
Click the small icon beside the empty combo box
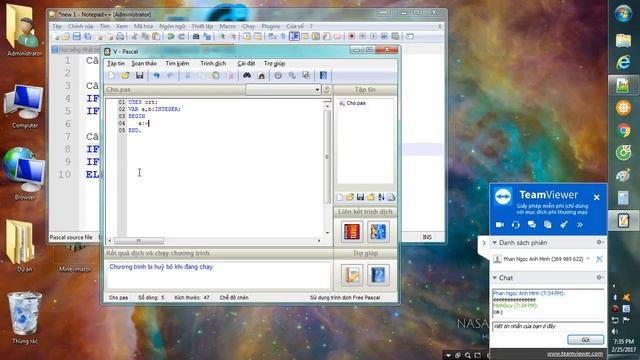327,89
